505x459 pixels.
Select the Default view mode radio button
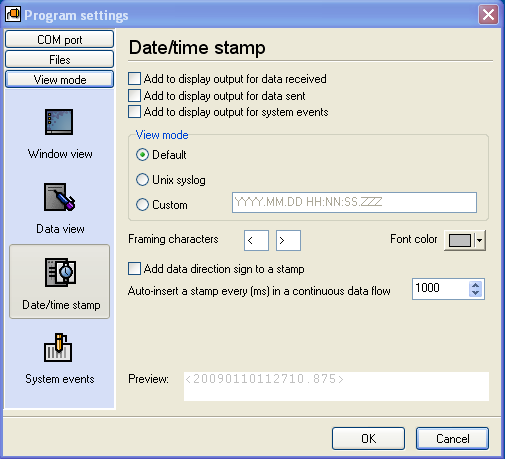(142, 155)
